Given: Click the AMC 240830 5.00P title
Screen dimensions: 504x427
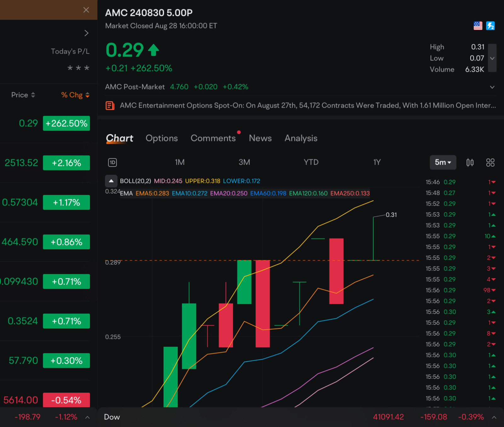Looking at the screenshot, I should point(149,13).
